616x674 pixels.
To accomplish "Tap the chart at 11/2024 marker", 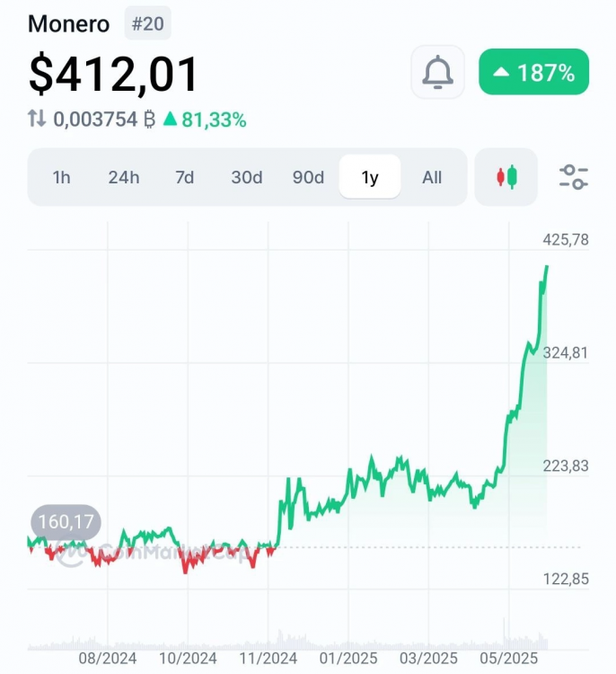I will tap(268, 658).
